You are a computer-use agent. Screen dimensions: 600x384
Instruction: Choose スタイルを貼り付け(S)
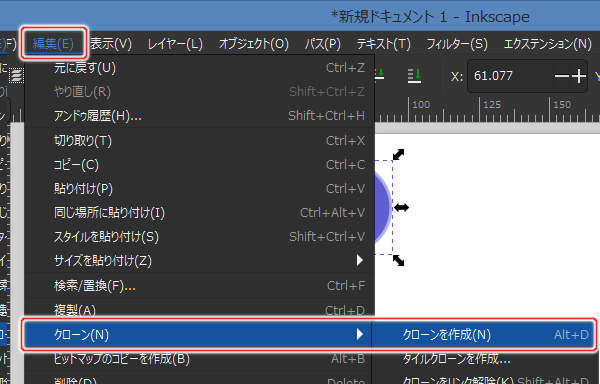[199, 237]
